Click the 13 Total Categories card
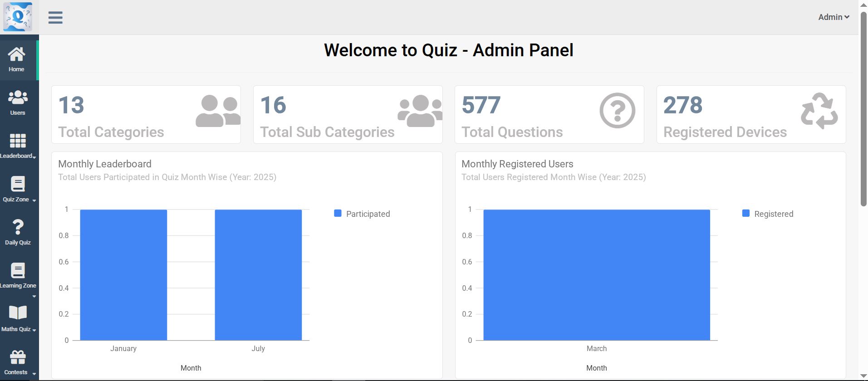Image resolution: width=868 pixels, height=381 pixels. 146,115
